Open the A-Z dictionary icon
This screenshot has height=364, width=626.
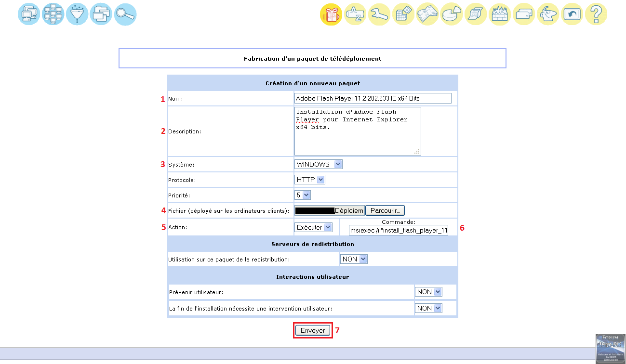[x=355, y=14]
